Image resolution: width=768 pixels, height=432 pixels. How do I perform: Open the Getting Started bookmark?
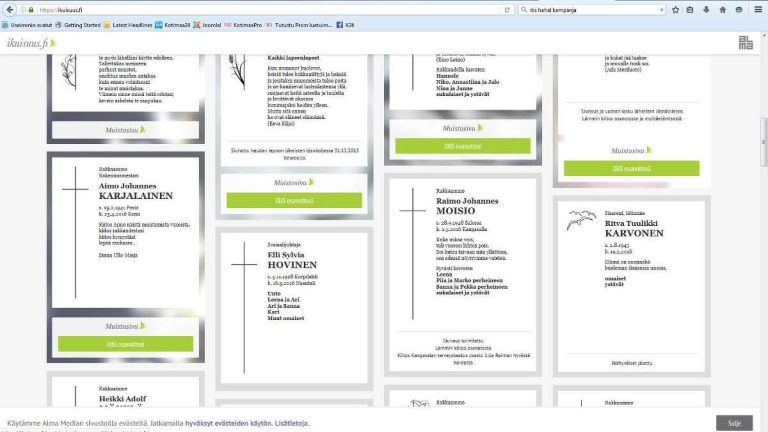(78, 25)
